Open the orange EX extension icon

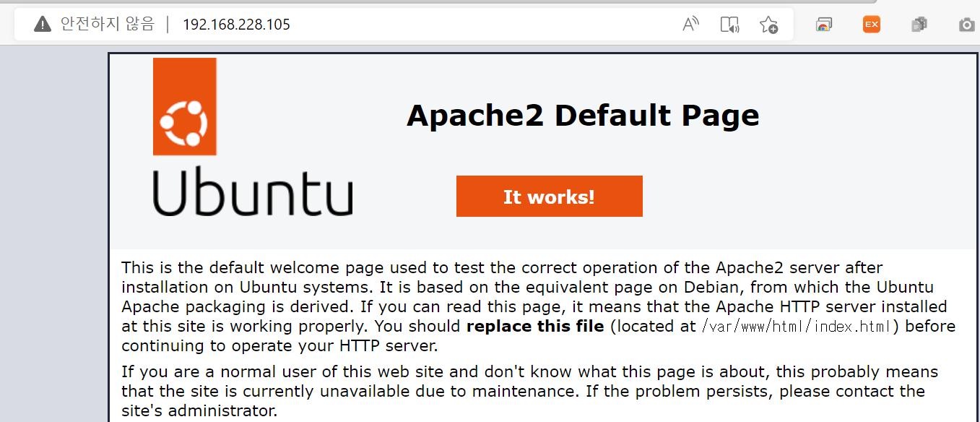872,25
